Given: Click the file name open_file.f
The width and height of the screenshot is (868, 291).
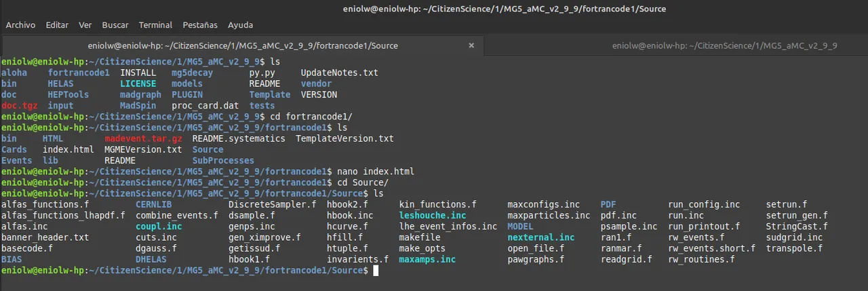Looking at the screenshot, I should click(x=536, y=248).
